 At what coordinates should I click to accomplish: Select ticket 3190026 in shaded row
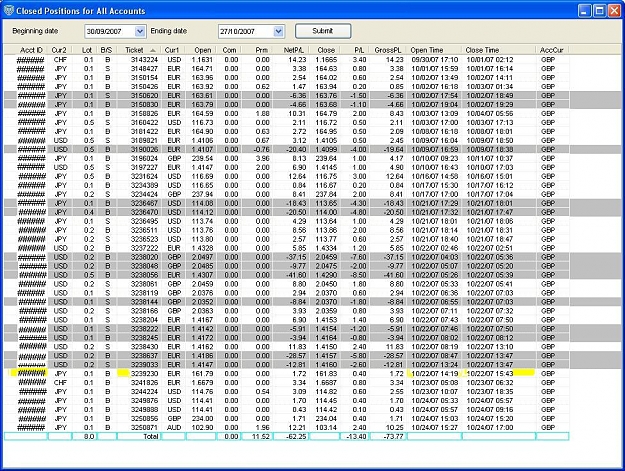[144, 149]
